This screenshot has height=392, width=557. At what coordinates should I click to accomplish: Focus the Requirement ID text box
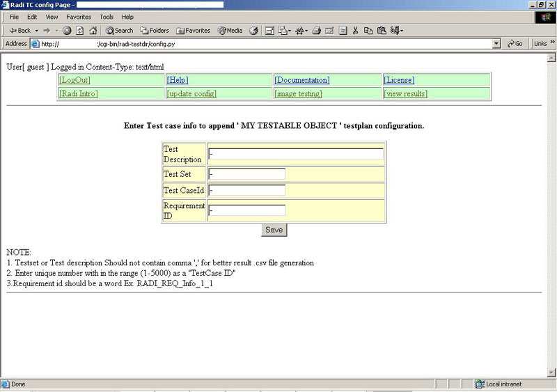(247, 210)
